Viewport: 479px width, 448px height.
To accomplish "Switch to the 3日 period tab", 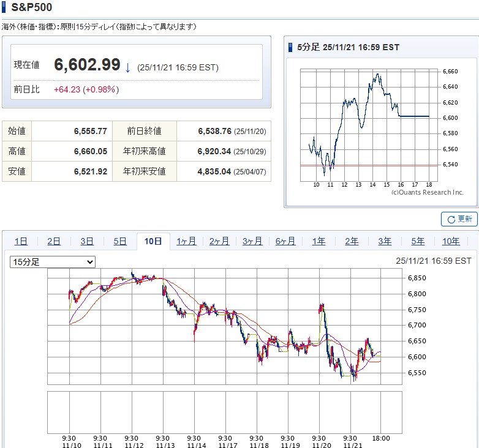I will pos(87,241).
